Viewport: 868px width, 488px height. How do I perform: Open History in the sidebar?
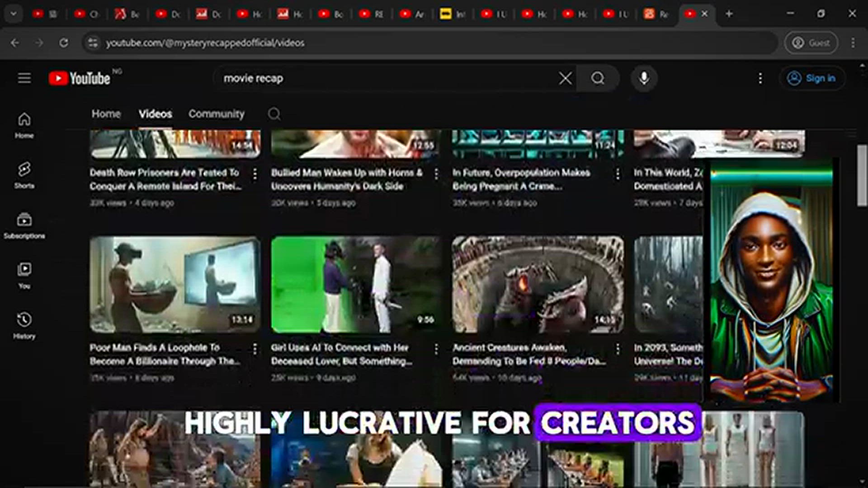coord(24,325)
